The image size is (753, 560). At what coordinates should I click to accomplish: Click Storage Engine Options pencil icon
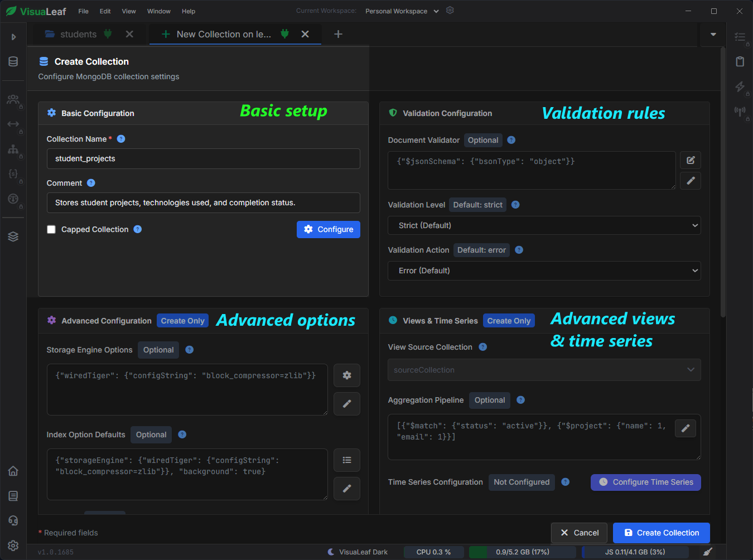(x=347, y=404)
